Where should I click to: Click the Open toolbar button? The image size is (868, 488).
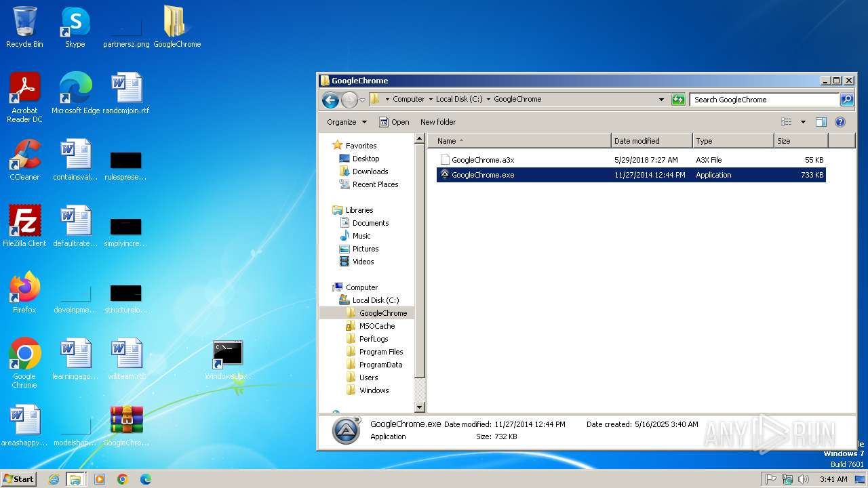393,122
